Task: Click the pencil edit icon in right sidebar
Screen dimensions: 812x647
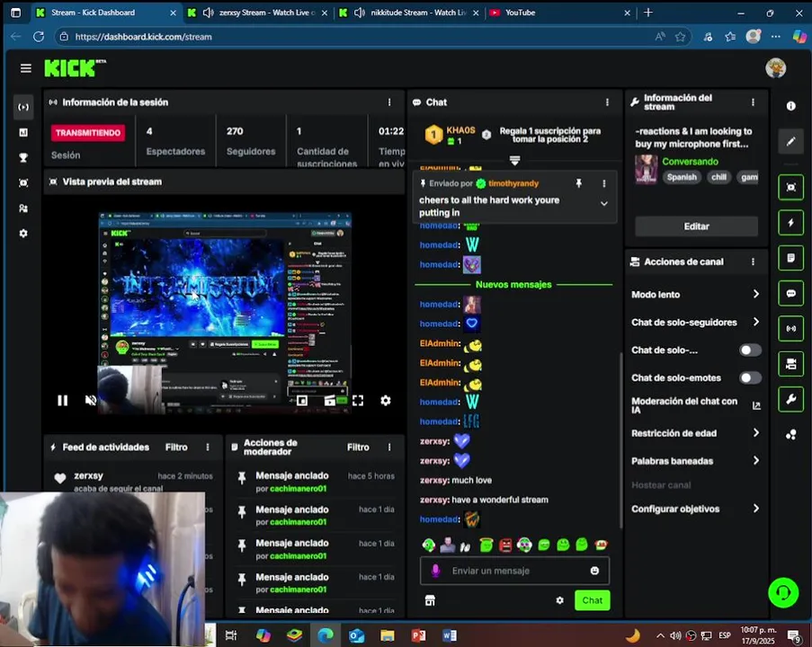Action: point(790,141)
